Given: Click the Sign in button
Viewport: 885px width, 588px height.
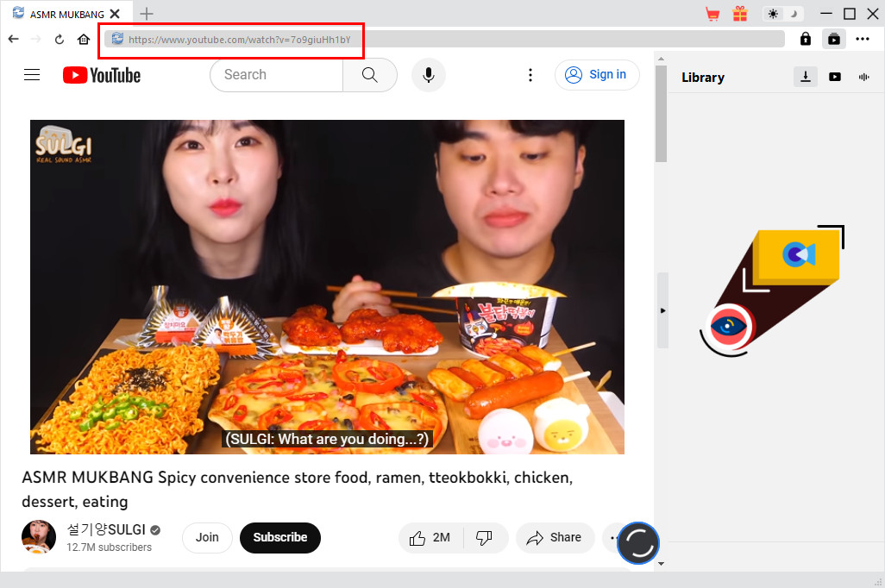Looking at the screenshot, I should (x=597, y=75).
